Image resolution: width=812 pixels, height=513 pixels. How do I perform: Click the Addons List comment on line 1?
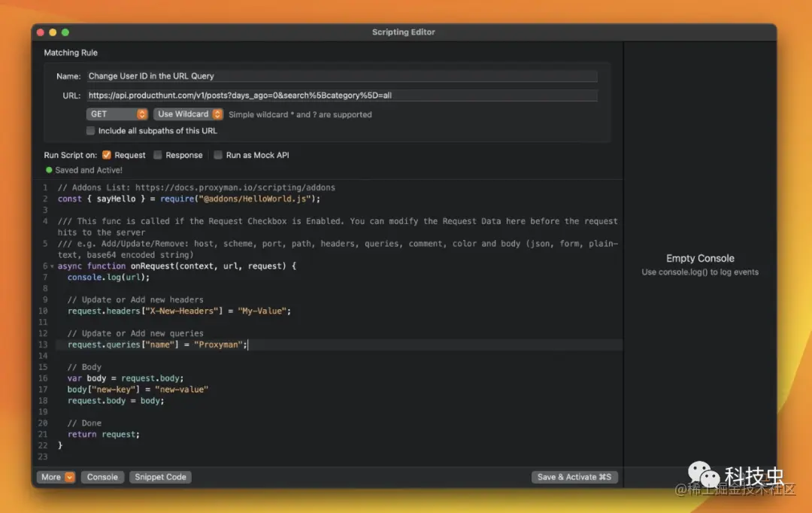[x=196, y=187]
